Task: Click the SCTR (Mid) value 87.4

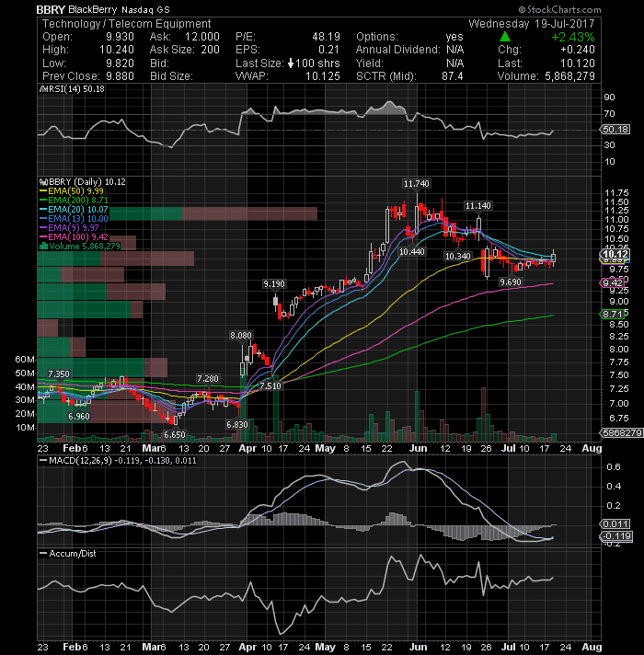Action: point(453,76)
